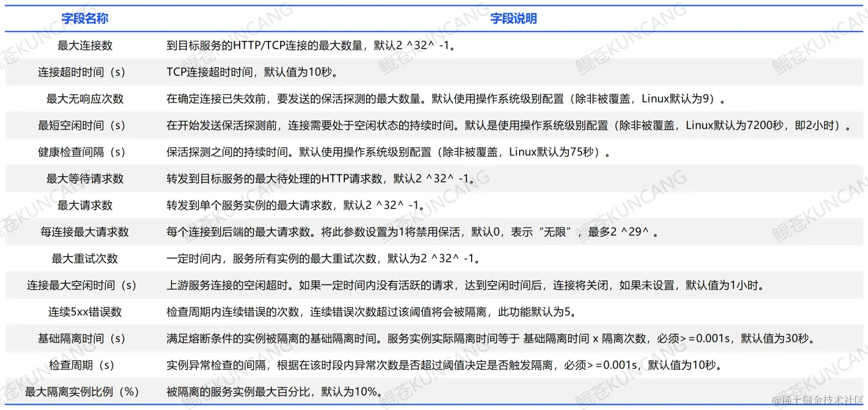The width and height of the screenshot is (868, 410).
Task: Click description starting 实例异常检查的间隔
Action: (x=444, y=365)
